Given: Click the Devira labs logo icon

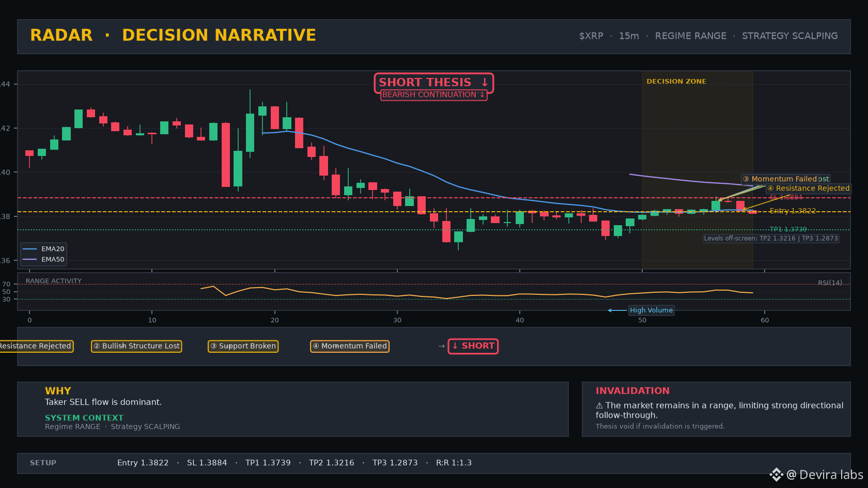Looking at the screenshot, I should pos(776,475).
